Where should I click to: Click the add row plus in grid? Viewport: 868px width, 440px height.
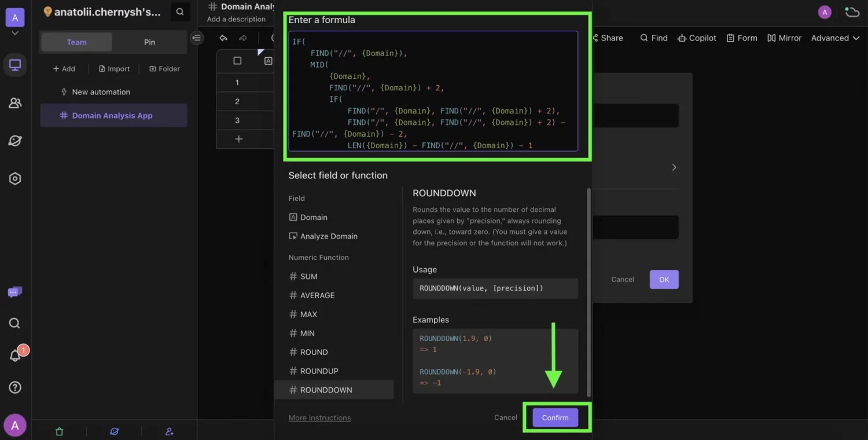click(238, 140)
